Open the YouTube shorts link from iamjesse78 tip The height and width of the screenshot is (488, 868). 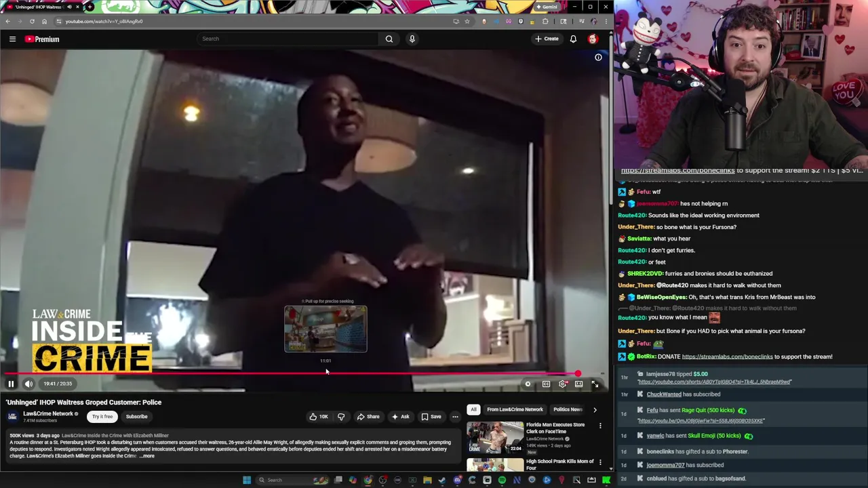(x=714, y=382)
